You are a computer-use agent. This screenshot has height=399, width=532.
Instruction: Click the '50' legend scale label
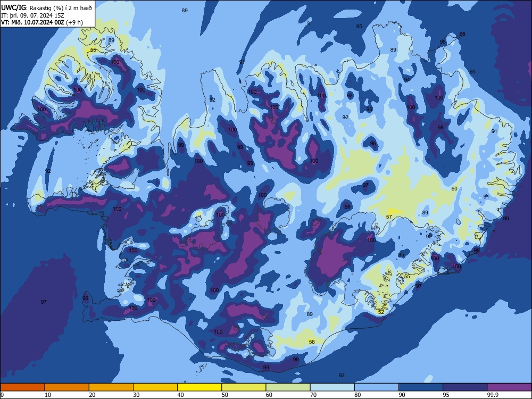225,395
